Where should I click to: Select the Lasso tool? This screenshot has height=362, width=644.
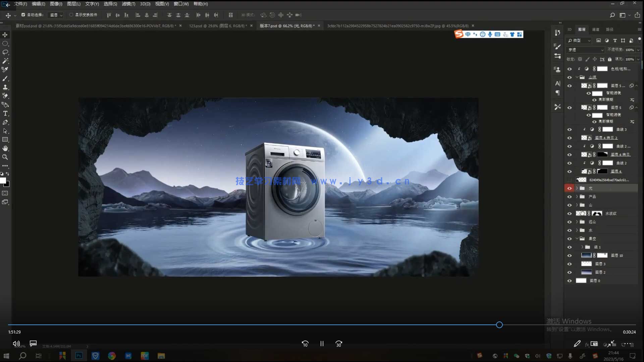click(x=5, y=52)
